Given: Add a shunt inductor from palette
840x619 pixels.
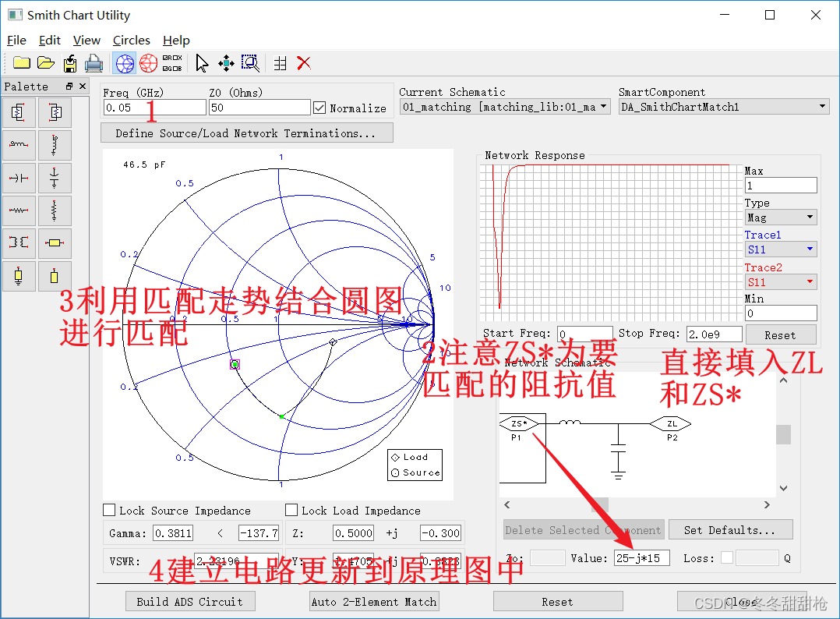Looking at the screenshot, I should (55, 145).
